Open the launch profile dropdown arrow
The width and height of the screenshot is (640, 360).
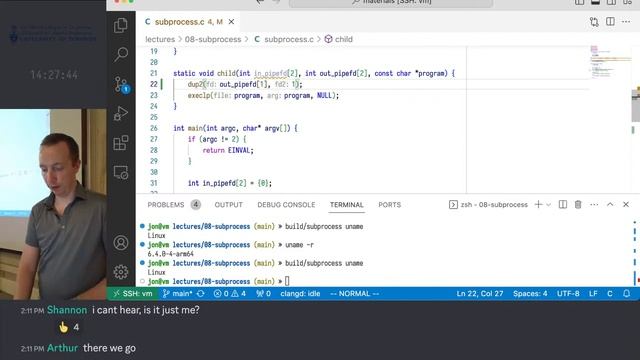click(x=549, y=204)
